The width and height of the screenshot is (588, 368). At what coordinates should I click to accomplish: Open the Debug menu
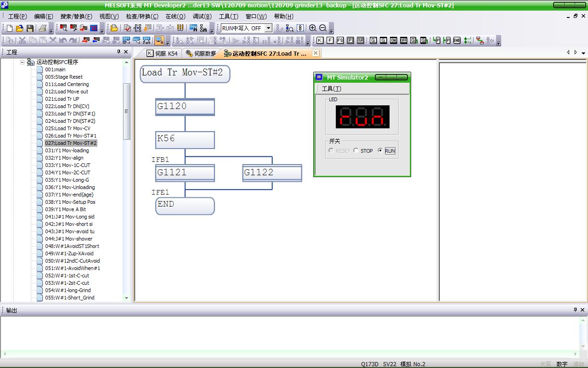(x=202, y=16)
